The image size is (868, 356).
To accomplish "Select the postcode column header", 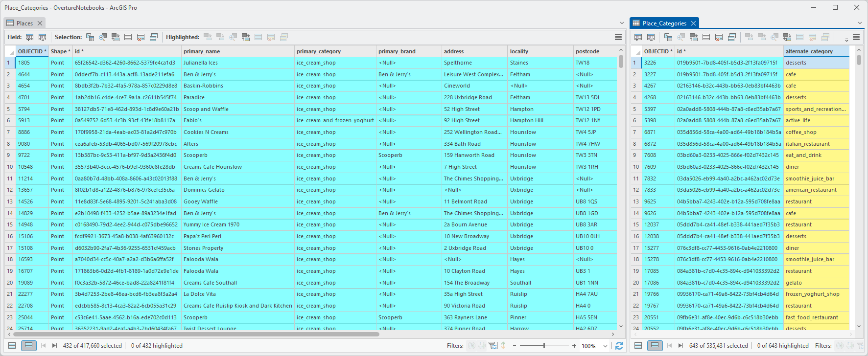I will tap(595, 51).
